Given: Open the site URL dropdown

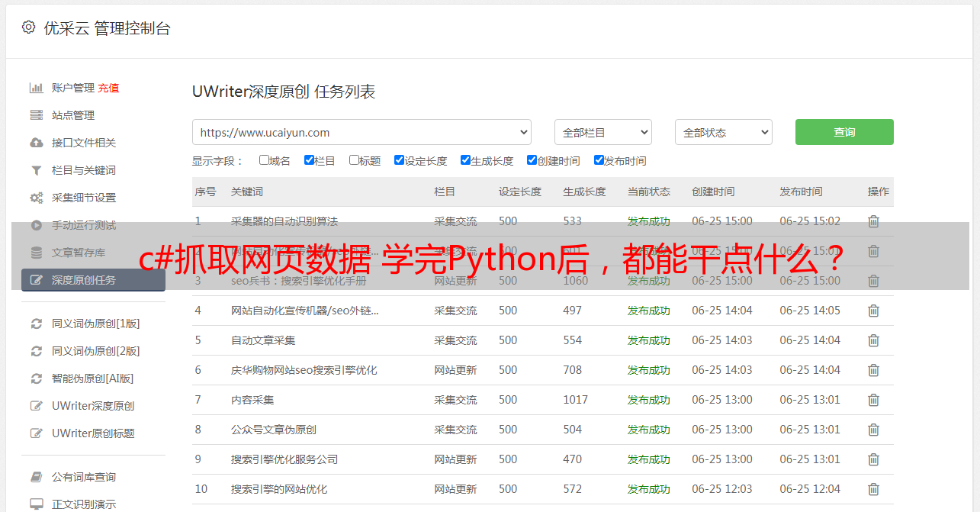Looking at the screenshot, I should tap(361, 132).
